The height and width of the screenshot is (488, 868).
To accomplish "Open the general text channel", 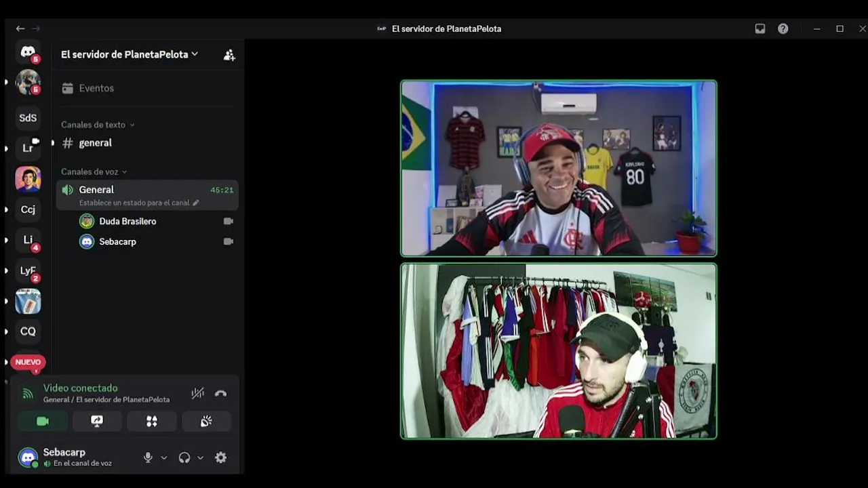I will [x=148, y=143].
